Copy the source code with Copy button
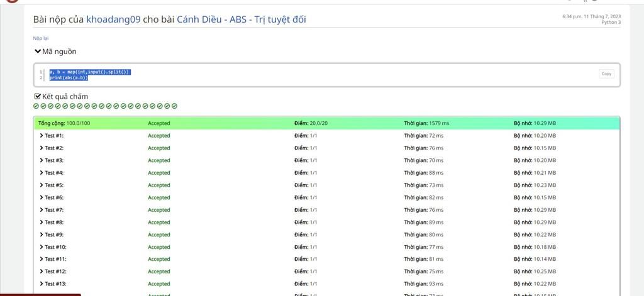Screen dimensions: 644x296 point(606,74)
